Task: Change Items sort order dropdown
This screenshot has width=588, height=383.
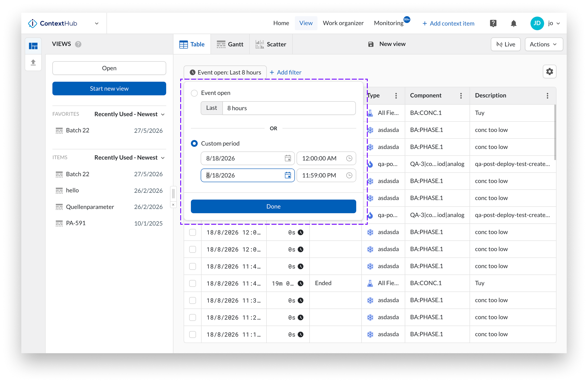Action: [130, 157]
